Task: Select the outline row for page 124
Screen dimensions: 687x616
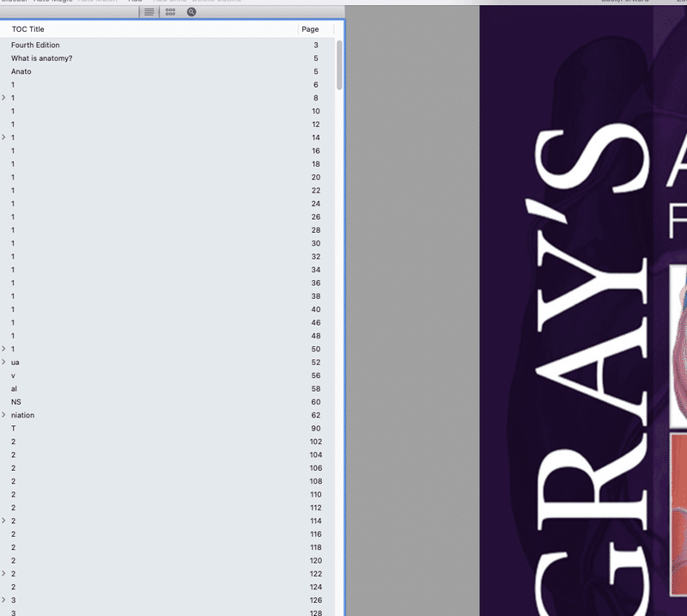Action: 167,587
